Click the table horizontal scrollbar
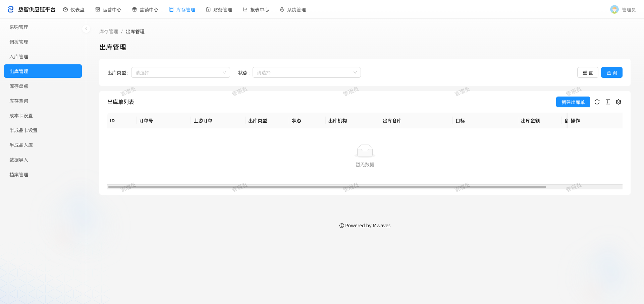Image resolution: width=644 pixels, height=304 pixels. pos(327,187)
